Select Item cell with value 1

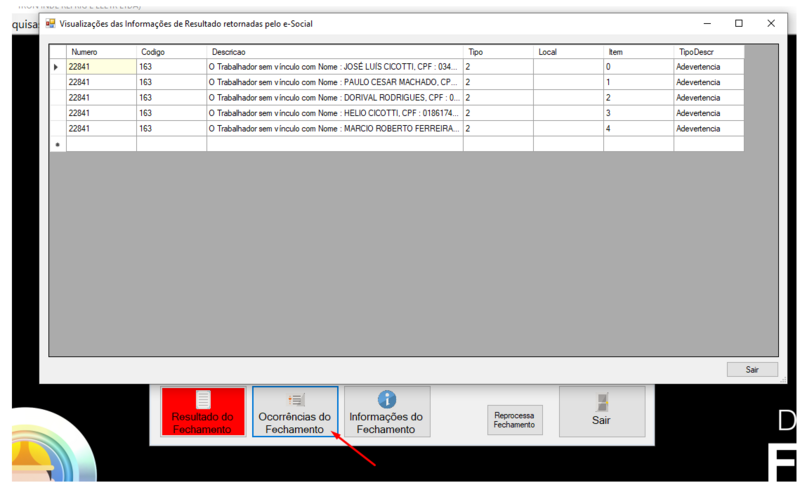pyautogui.click(x=638, y=82)
